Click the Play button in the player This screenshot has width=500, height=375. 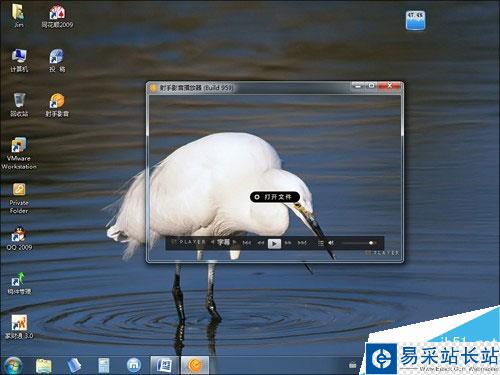(274, 244)
